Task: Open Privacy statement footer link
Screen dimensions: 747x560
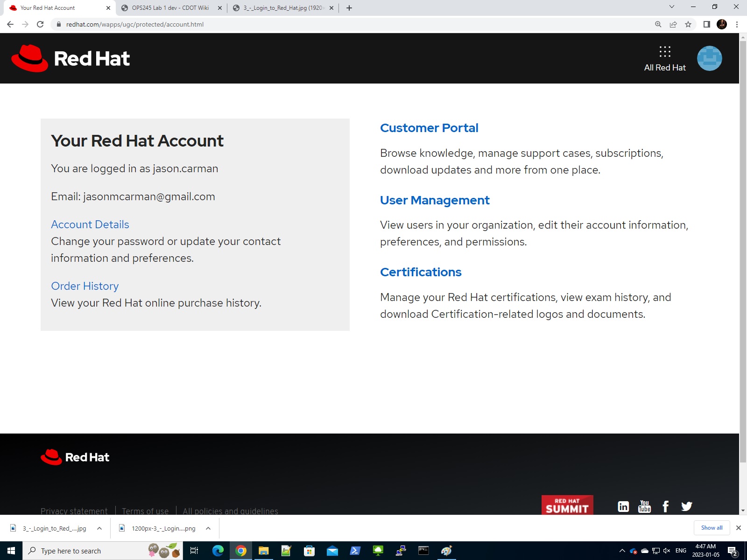Action: click(74, 511)
